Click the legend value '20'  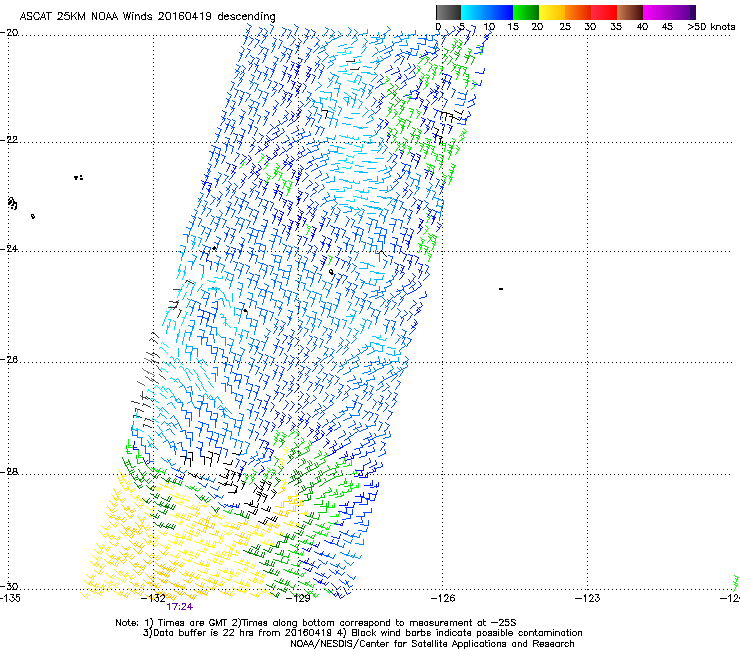(537, 27)
